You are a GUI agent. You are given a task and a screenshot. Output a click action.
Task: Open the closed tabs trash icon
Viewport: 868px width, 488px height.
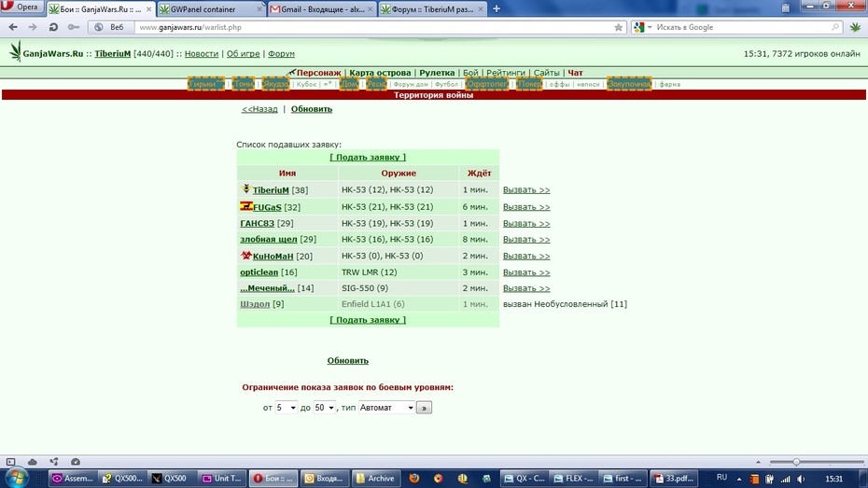point(786,7)
